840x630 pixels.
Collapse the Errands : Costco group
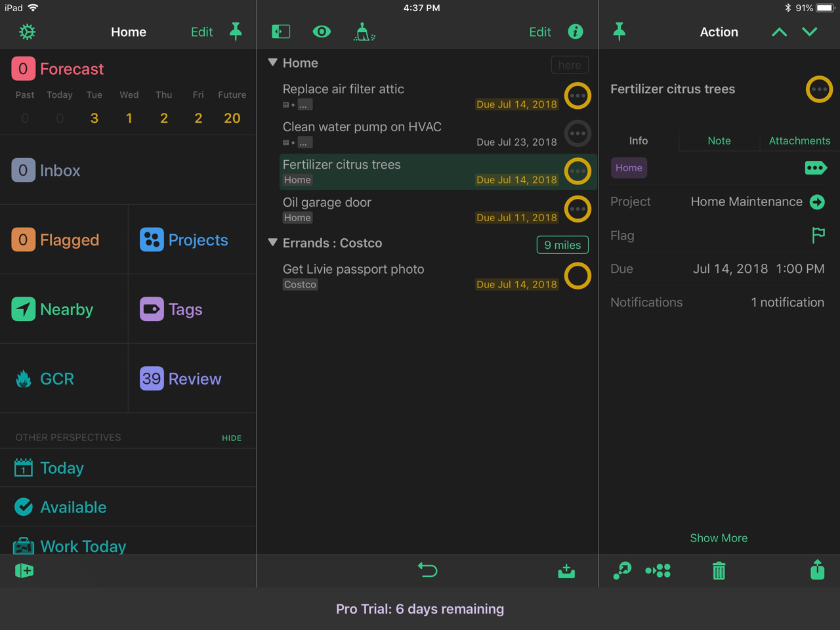[273, 243]
